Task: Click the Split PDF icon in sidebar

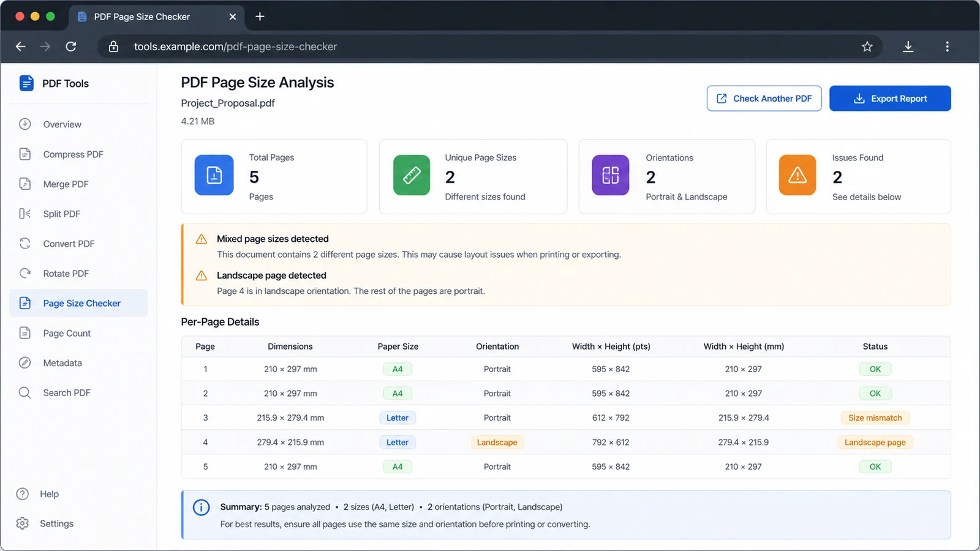Action: (x=25, y=214)
